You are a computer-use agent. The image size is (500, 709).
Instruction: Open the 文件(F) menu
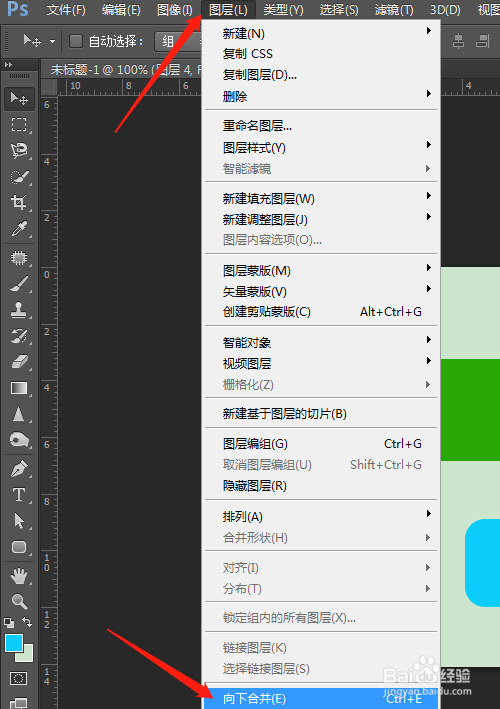(66, 9)
